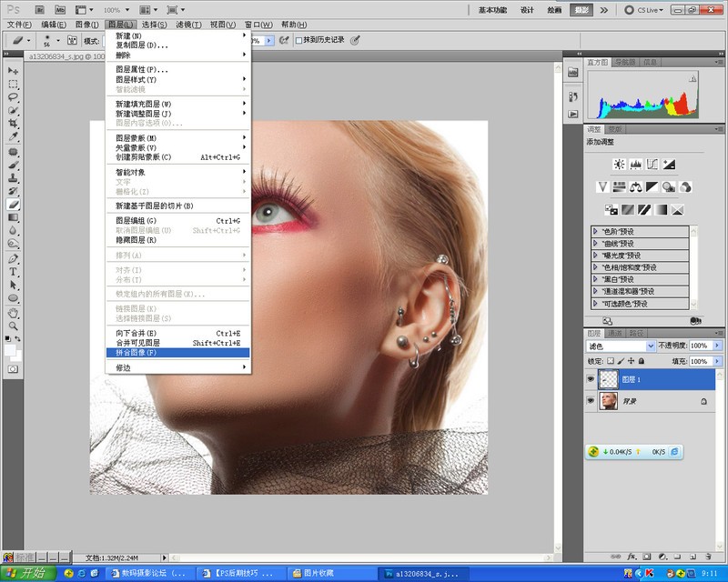Select the Move tool in toolbox

point(13,71)
